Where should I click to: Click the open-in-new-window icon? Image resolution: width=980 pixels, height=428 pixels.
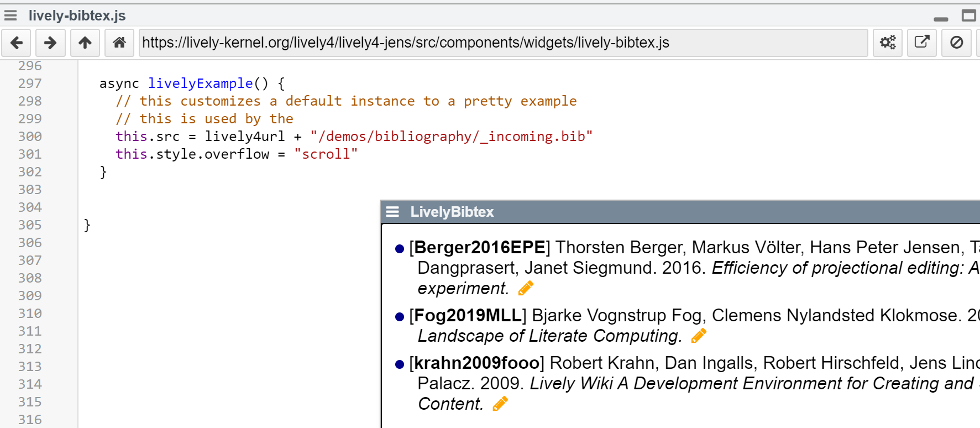922,43
